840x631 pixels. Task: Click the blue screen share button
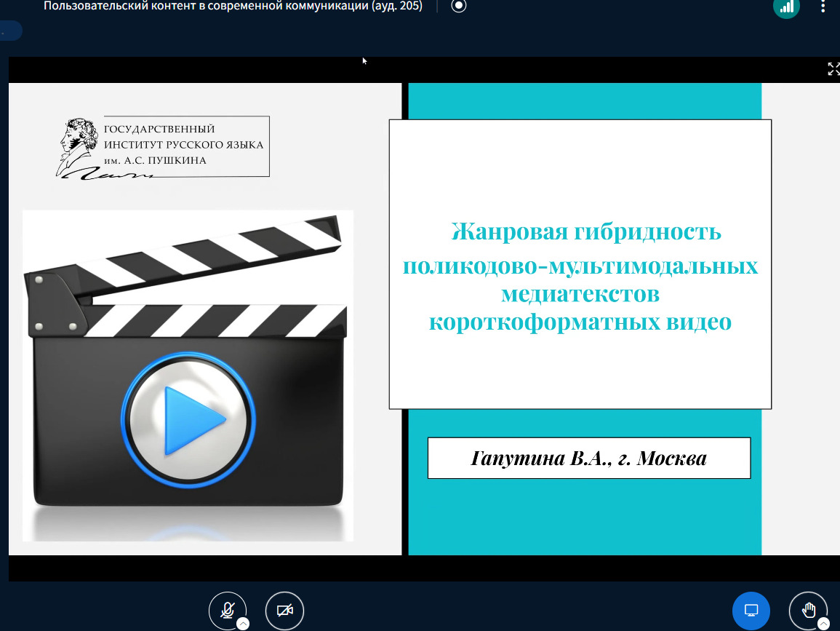click(751, 610)
